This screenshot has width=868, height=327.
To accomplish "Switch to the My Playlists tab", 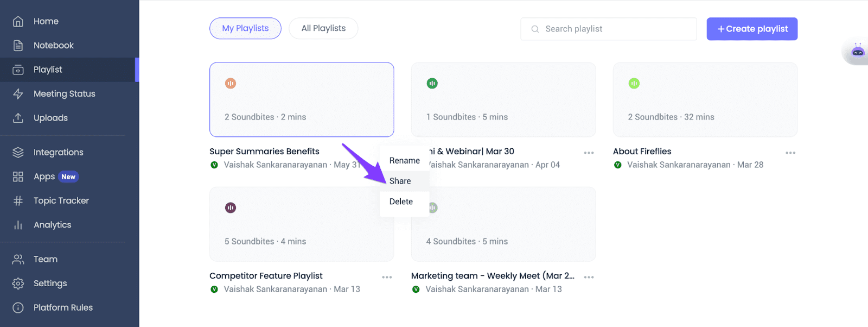I will 245,28.
